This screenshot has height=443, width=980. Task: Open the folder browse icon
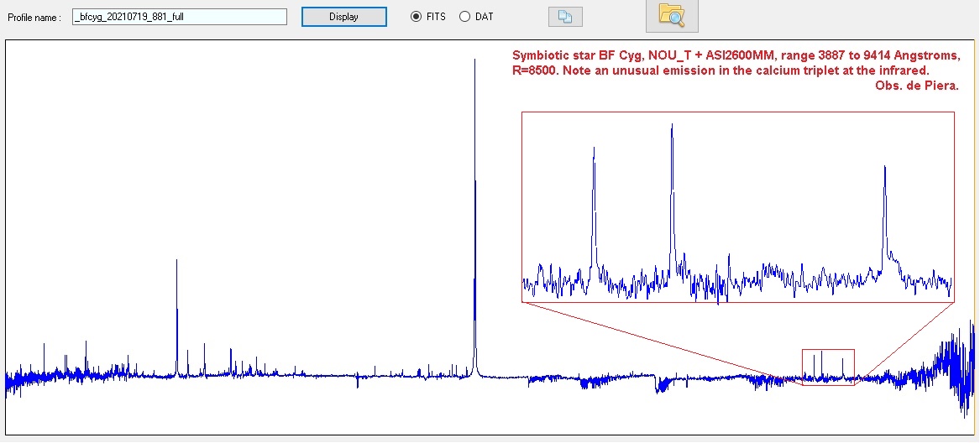pyautogui.click(x=671, y=15)
